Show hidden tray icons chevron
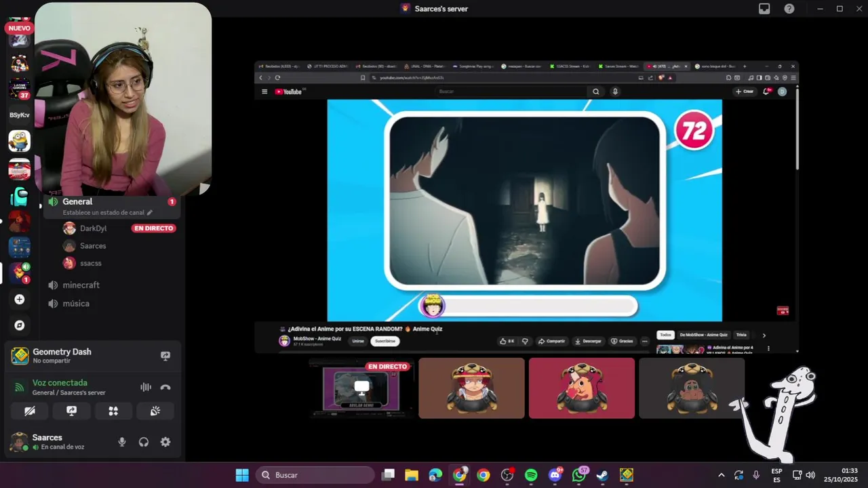Image resolution: width=868 pixels, height=488 pixels. 721,475
